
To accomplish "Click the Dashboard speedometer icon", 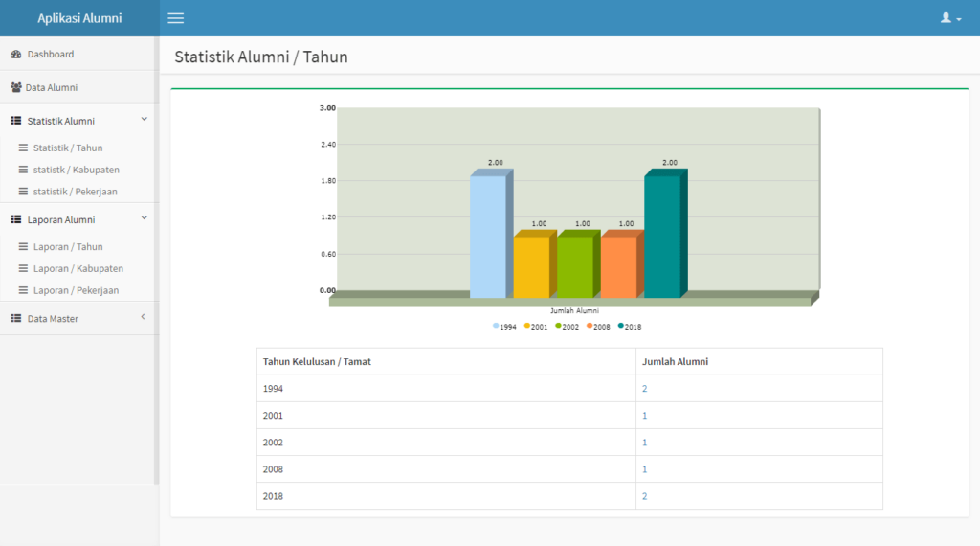I will pos(16,55).
